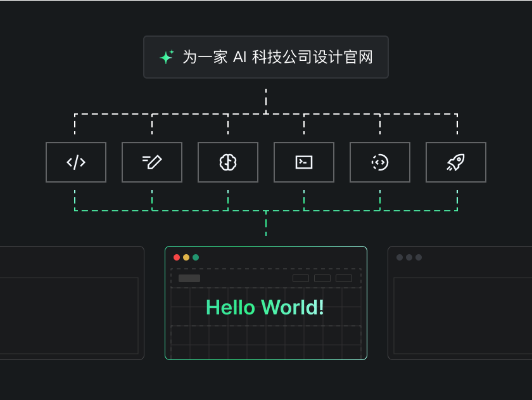Click the sparkle icon in the prompt bar
The height and width of the screenshot is (400, 532).
[167, 57]
